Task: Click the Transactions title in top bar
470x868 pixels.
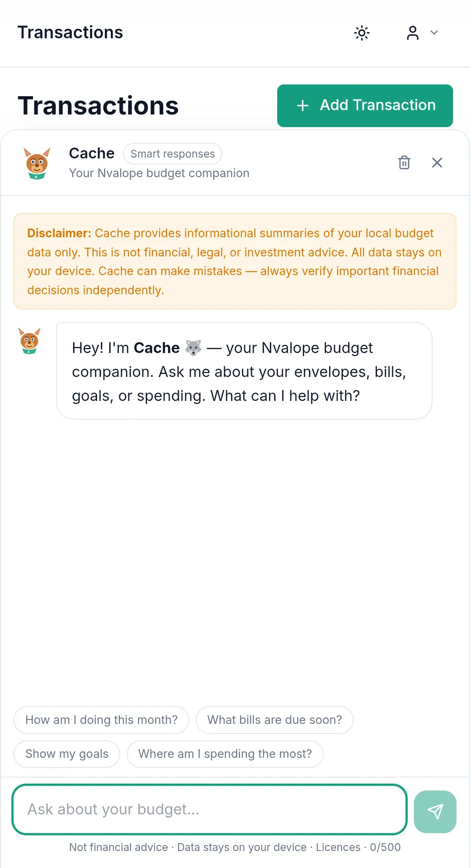Action: 70,33
